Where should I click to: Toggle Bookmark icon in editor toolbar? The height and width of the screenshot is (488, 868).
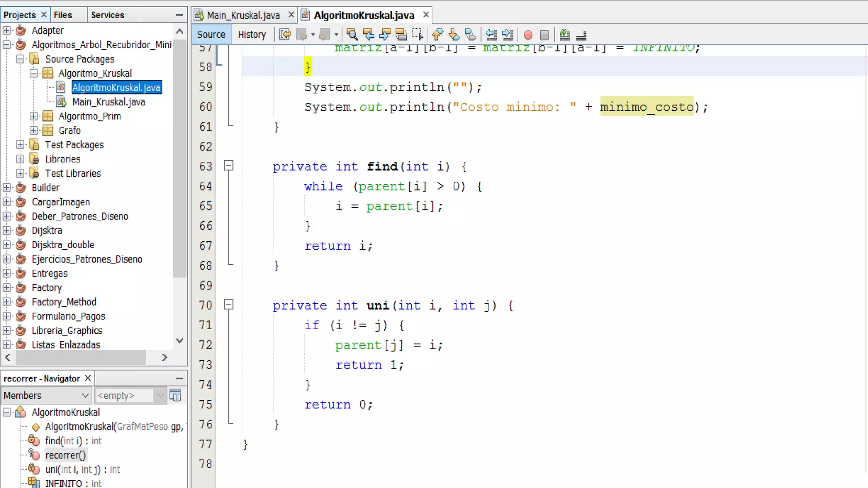(470, 34)
